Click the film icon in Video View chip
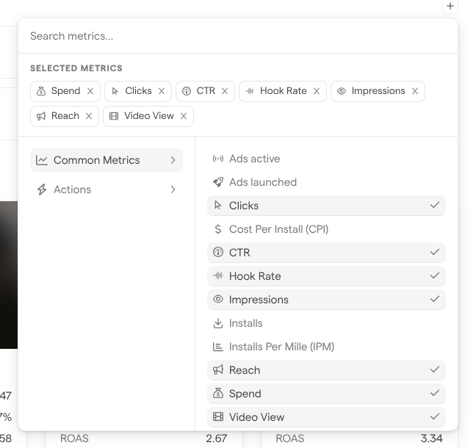Viewport: 476px width, 448px height. [x=114, y=116]
